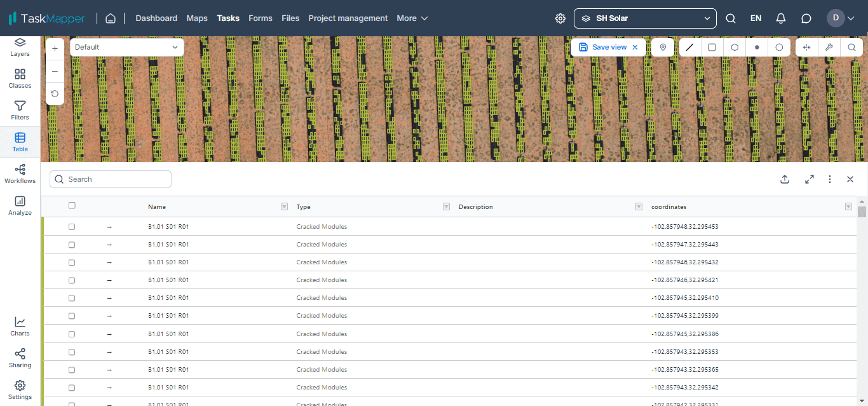This screenshot has height=406, width=868.
Task: Open the Default view dropdown
Action: pos(126,47)
